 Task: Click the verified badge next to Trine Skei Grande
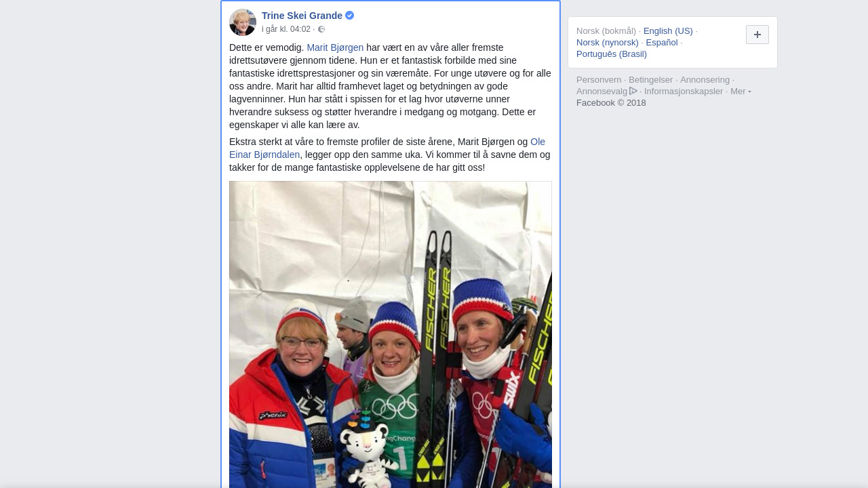[x=350, y=16]
